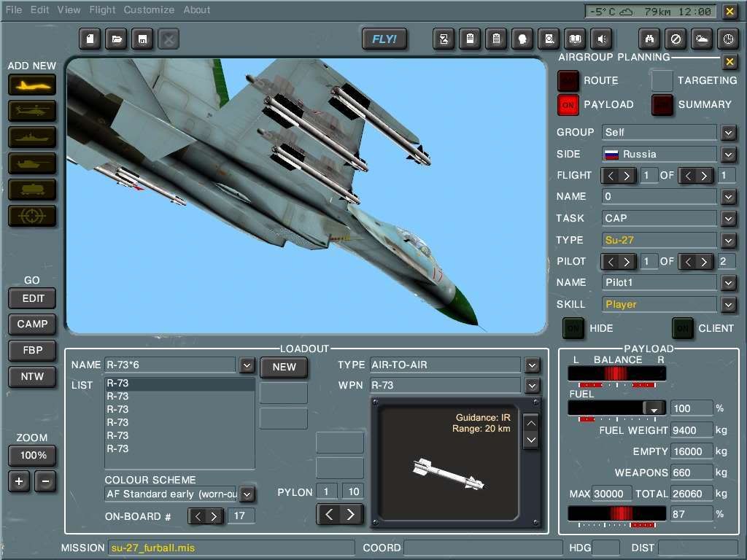The height and width of the screenshot is (560, 747).
Task: Add a new helicopter group
Action: point(32,111)
